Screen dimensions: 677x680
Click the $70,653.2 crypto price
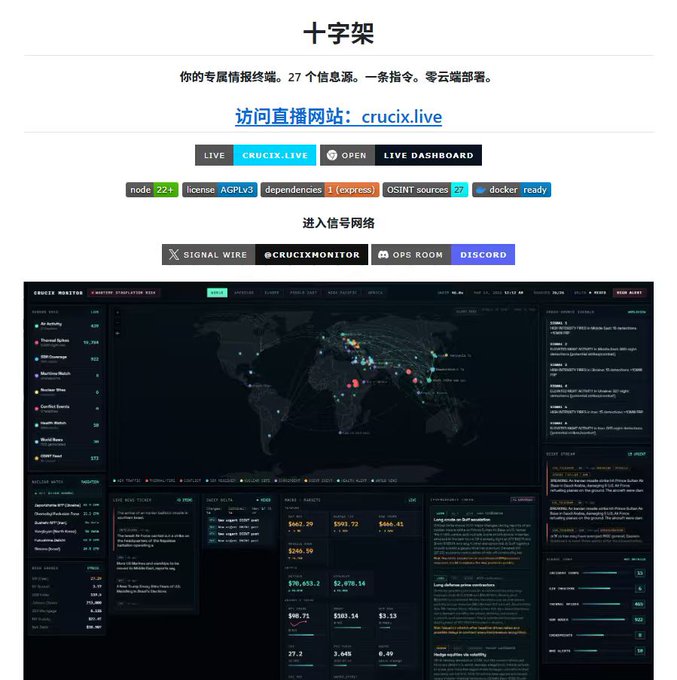point(304,584)
